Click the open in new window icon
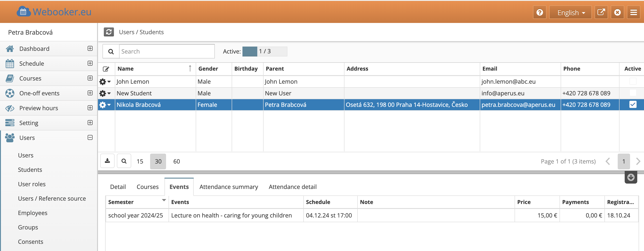 (x=601, y=12)
